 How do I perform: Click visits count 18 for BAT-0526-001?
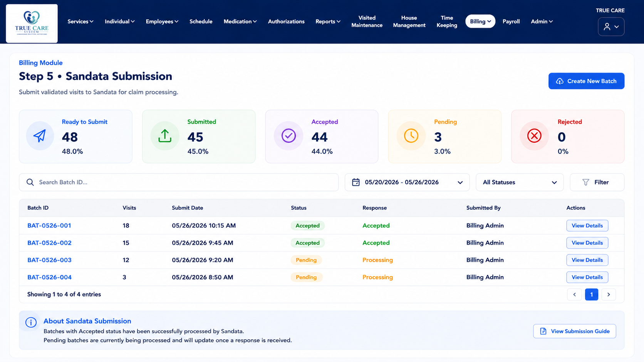[126, 225]
